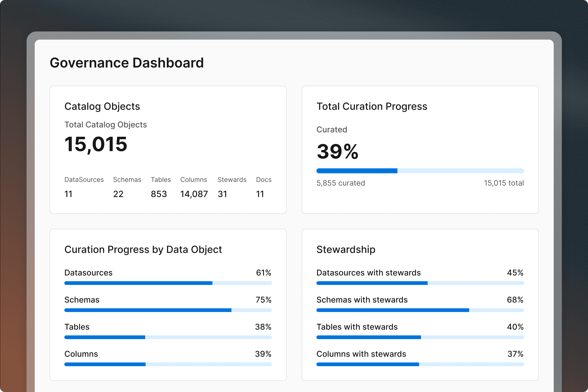Click the Datasources 61% progress bar

click(168, 283)
